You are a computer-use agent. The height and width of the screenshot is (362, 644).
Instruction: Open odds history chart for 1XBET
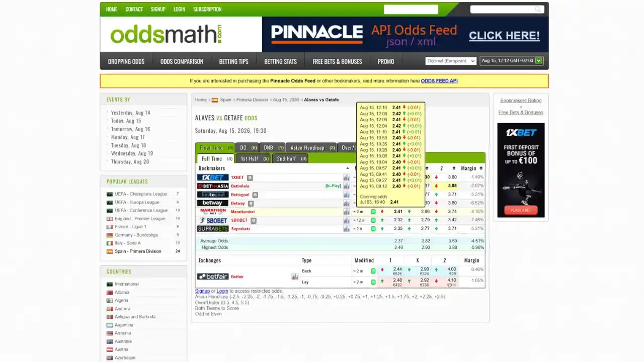pyautogui.click(x=346, y=177)
